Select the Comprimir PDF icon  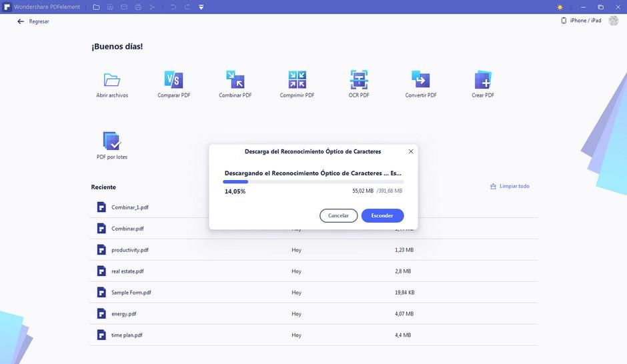pos(297,81)
